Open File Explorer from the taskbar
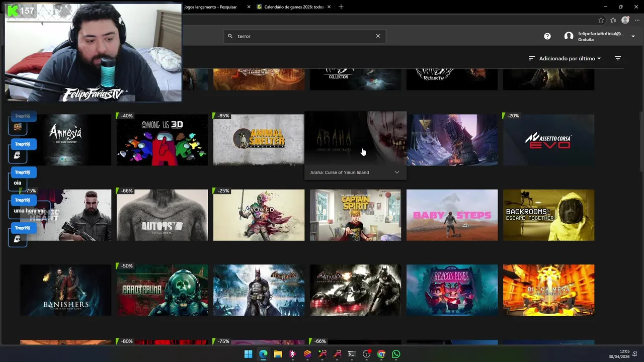Image resolution: width=644 pixels, height=362 pixels. [x=278, y=354]
